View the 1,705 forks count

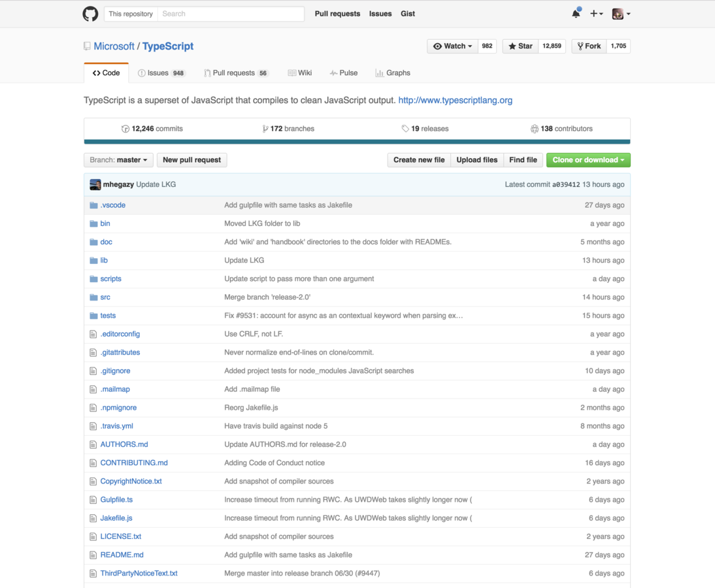[x=618, y=46]
